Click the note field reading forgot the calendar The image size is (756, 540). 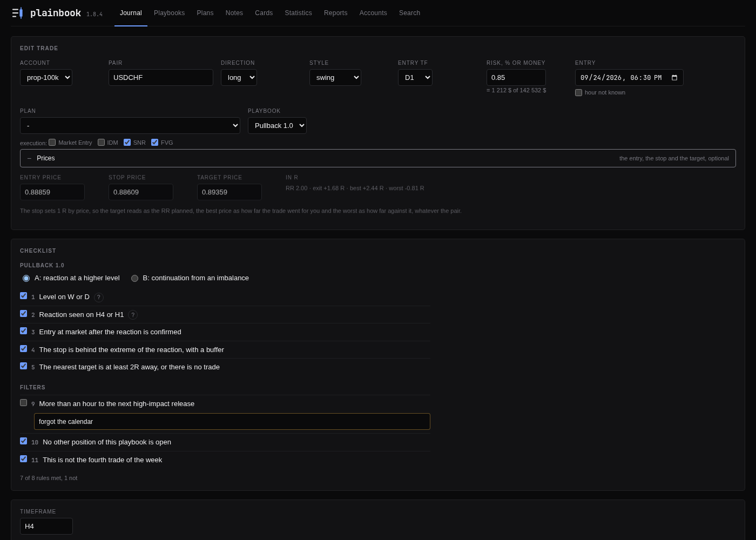pyautogui.click(x=232, y=422)
